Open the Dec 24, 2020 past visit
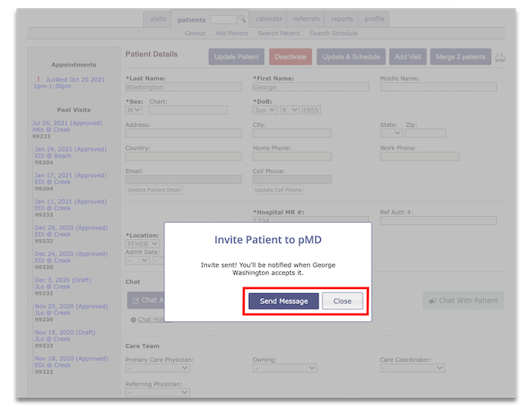532x407 pixels. [x=71, y=257]
